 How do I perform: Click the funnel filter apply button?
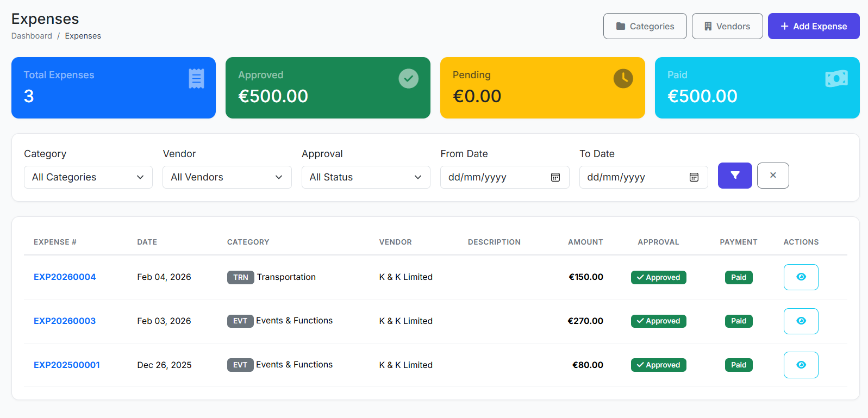[x=734, y=176]
